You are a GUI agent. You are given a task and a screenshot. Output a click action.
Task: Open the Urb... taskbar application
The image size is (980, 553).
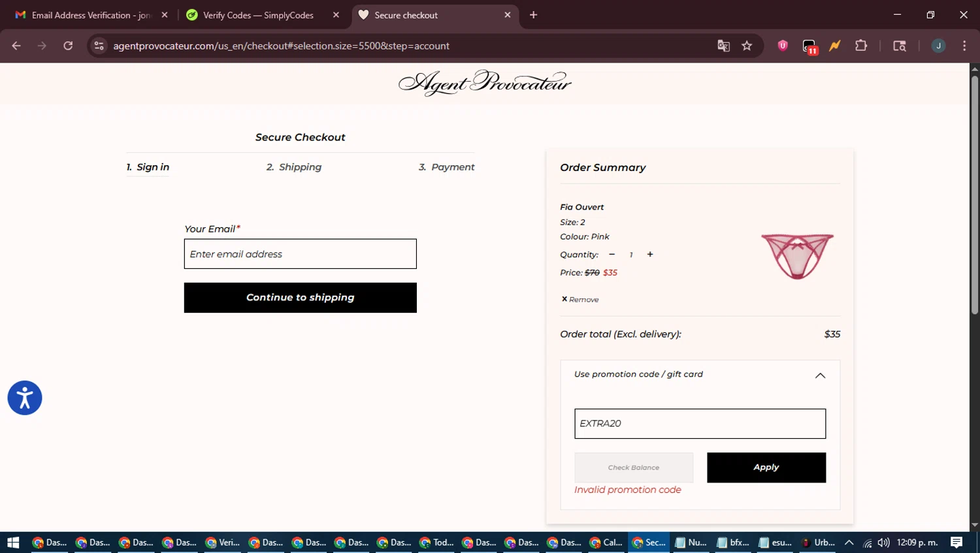click(818, 543)
